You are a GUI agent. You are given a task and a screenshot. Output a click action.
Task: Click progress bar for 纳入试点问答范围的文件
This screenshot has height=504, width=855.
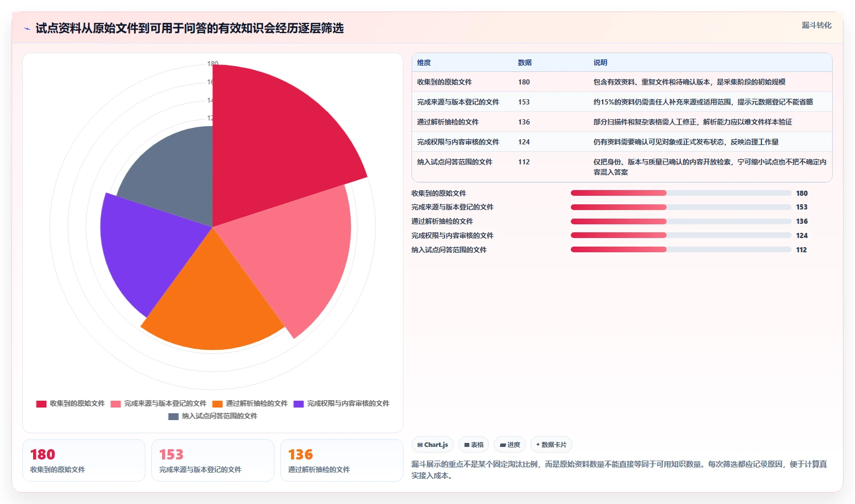pyautogui.click(x=681, y=249)
